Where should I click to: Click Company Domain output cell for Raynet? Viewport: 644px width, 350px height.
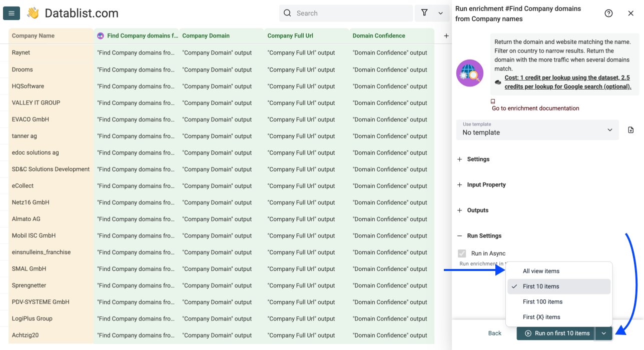click(x=221, y=52)
